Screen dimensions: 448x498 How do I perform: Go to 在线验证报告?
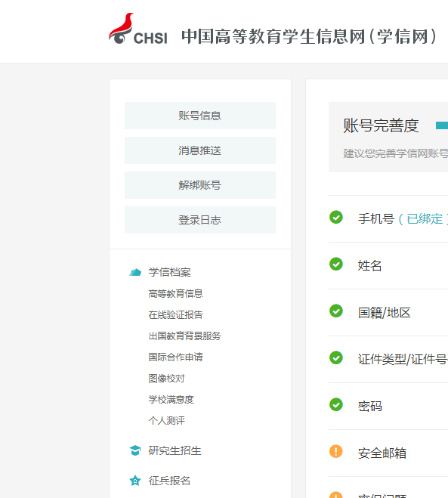175,314
